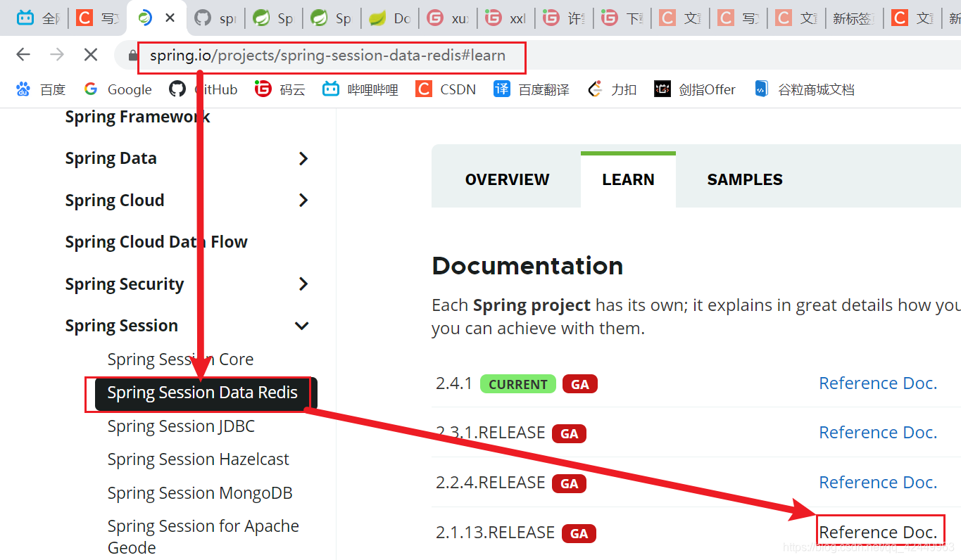Image resolution: width=961 pixels, height=560 pixels.
Task: Switch to the first bilibili browser tab
Action: pos(38,18)
